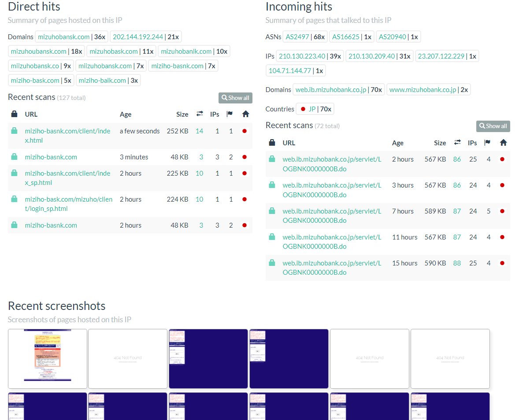Open third screenshot thumbnail with dark blue page
The height and width of the screenshot is (420, 519).
coord(208,358)
